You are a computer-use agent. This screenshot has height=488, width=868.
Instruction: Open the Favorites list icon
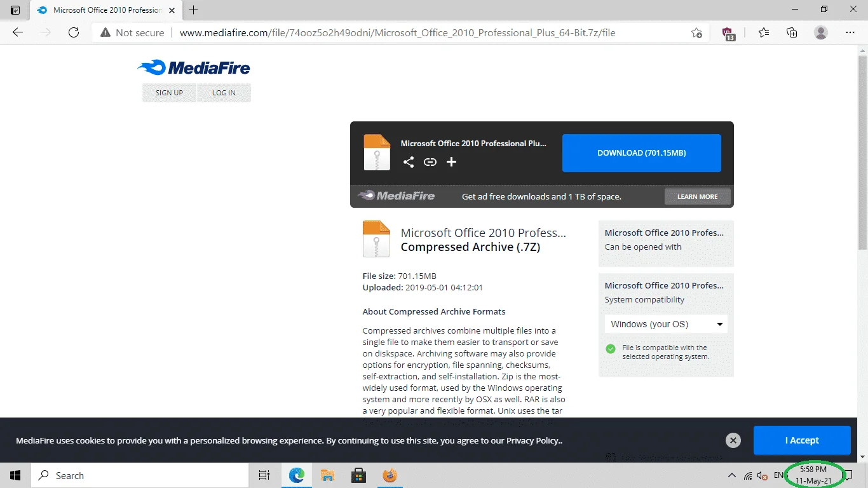click(763, 32)
